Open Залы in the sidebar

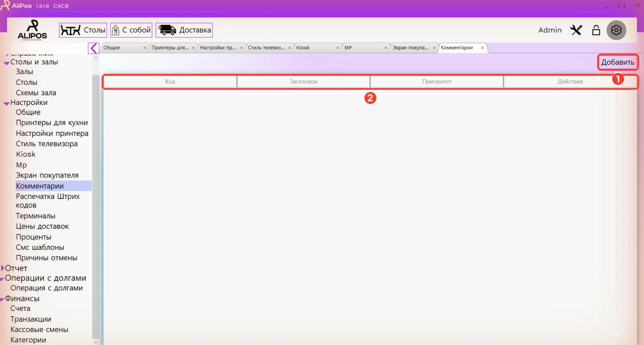click(x=24, y=72)
